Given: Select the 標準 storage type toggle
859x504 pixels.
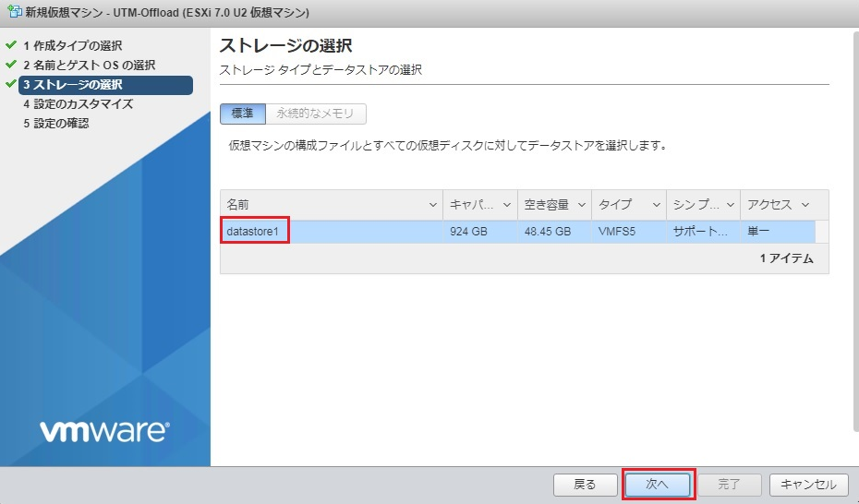Looking at the screenshot, I should pyautogui.click(x=242, y=114).
